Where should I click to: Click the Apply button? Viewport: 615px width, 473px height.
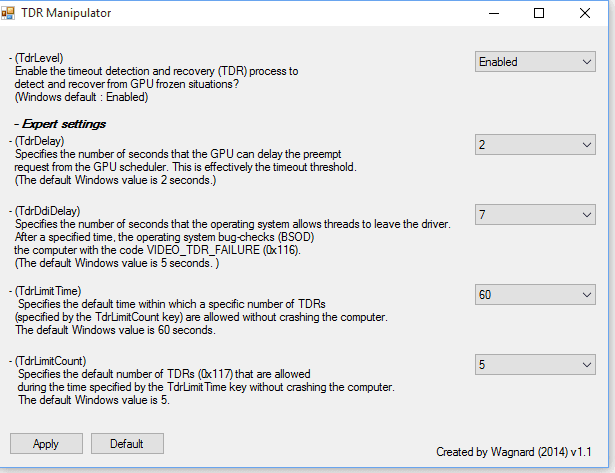click(x=46, y=444)
